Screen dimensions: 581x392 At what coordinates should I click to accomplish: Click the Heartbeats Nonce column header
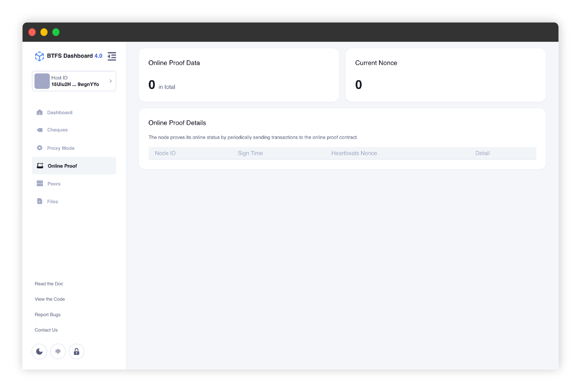coord(354,153)
